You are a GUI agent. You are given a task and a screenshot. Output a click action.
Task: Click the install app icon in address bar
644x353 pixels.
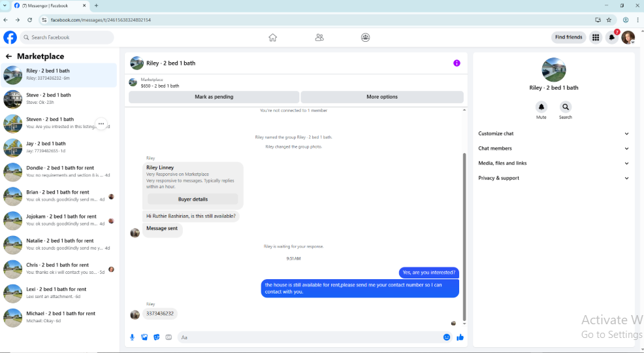coord(598,20)
